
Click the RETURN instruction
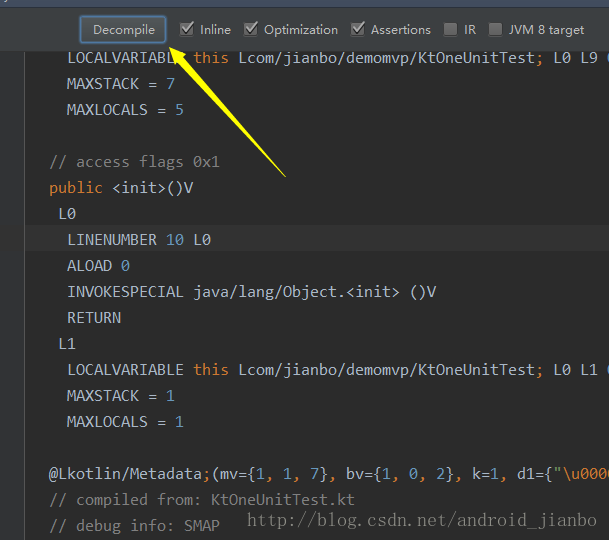(94, 318)
